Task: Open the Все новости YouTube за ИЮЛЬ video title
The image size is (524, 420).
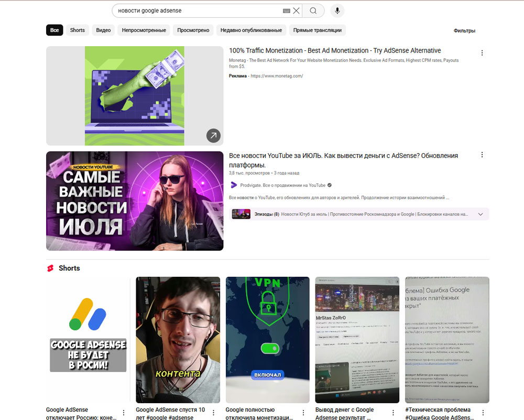Action: pos(344,160)
